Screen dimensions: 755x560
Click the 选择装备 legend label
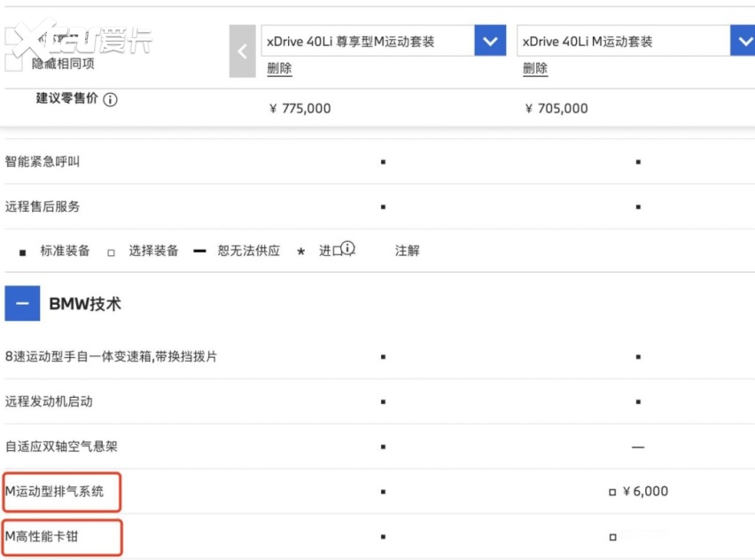tap(153, 251)
